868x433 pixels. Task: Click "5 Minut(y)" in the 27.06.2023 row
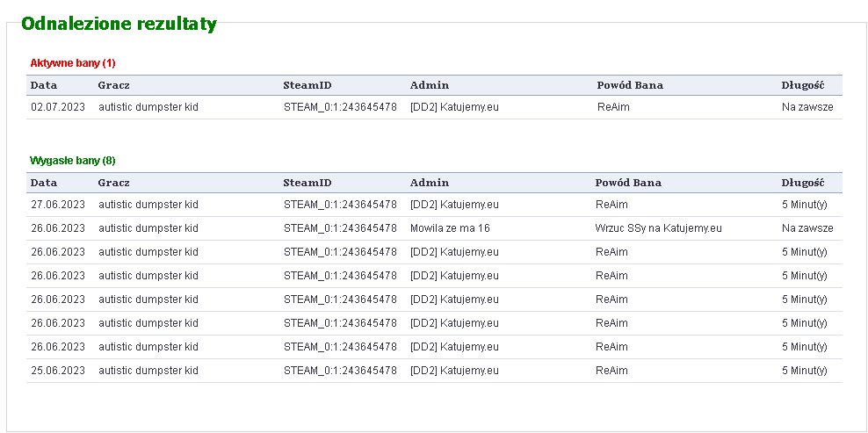[805, 205]
